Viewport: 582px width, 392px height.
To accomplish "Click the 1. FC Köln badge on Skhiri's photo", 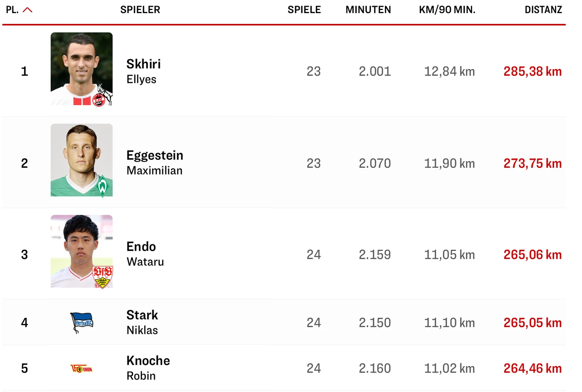I will point(99,100).
